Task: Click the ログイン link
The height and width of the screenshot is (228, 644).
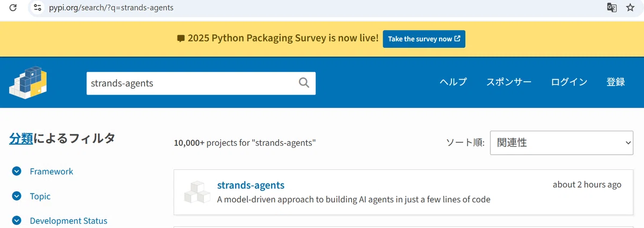Action: tap(569, 82)
